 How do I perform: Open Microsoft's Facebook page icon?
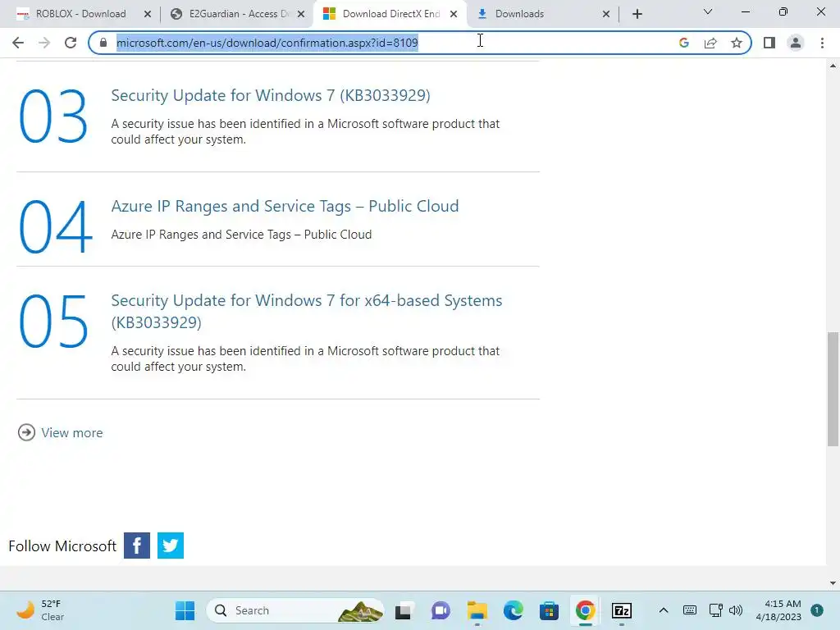pyautogui.click(x=137, y=546)
